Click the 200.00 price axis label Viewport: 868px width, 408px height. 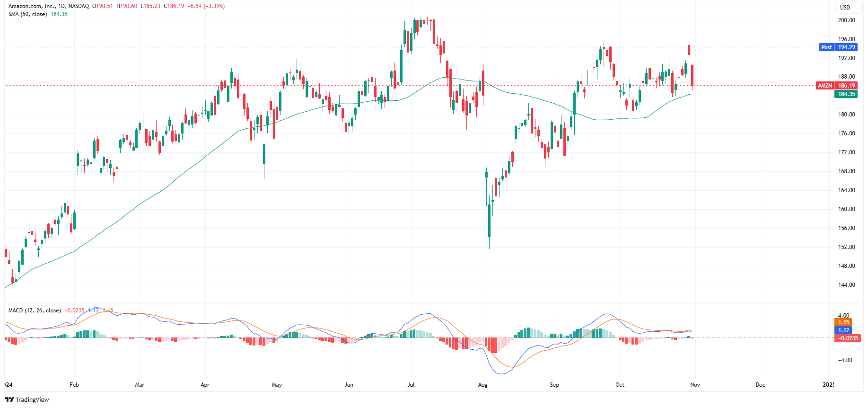point(846,20)
